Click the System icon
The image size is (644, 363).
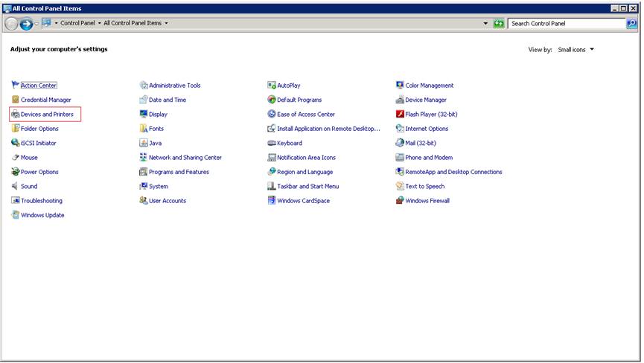click(x=144, y=186)
